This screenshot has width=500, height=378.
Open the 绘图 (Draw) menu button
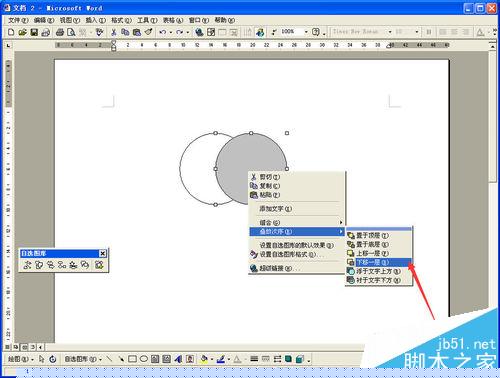pyautogui.click(x=21, y=359)
